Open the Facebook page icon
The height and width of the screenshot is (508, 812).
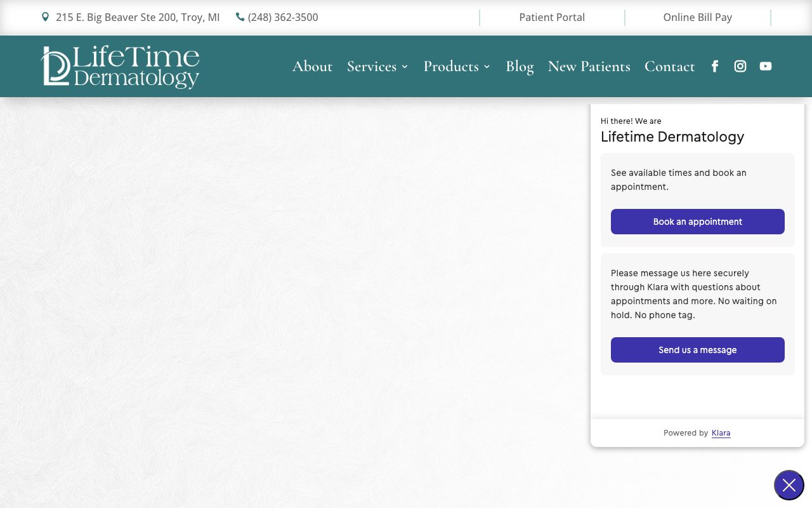tap(715, 66)
